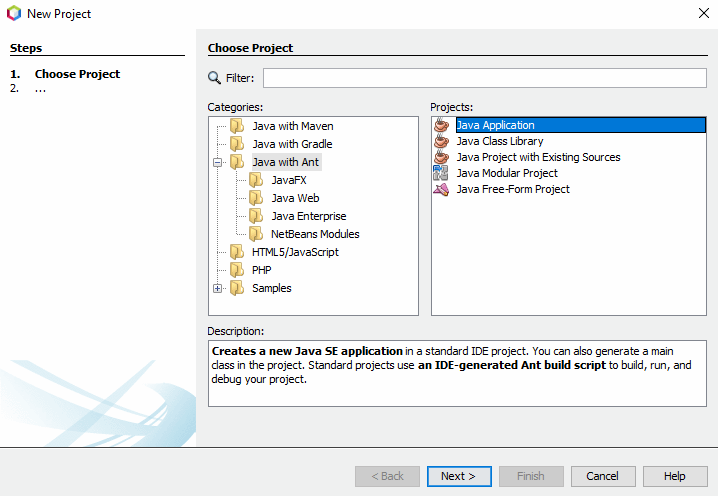Click the Java Application coffee cup icon
This screenshot has width=718, height=496.
pyautogui.click(x=441, y=125)
